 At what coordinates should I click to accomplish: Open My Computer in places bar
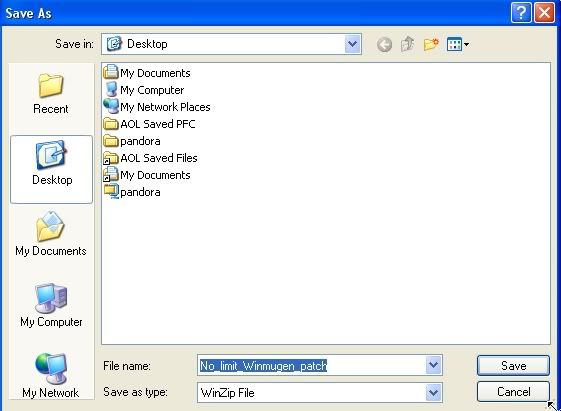click(51, 305)
